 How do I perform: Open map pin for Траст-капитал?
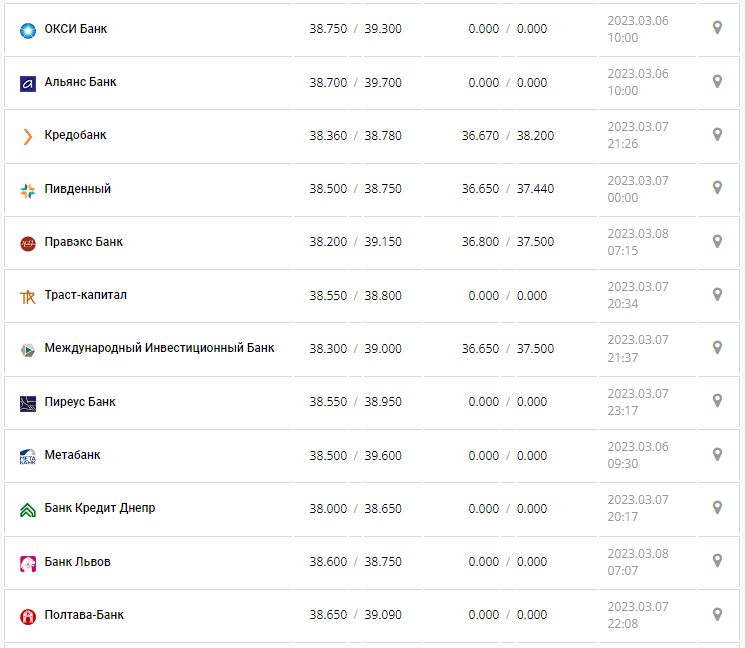click(x=717, y=294)
